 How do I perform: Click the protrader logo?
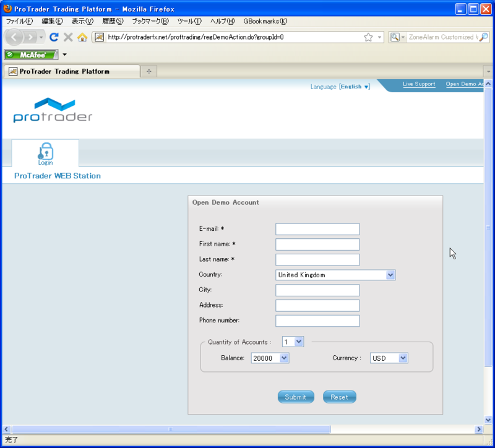(53, 110)
